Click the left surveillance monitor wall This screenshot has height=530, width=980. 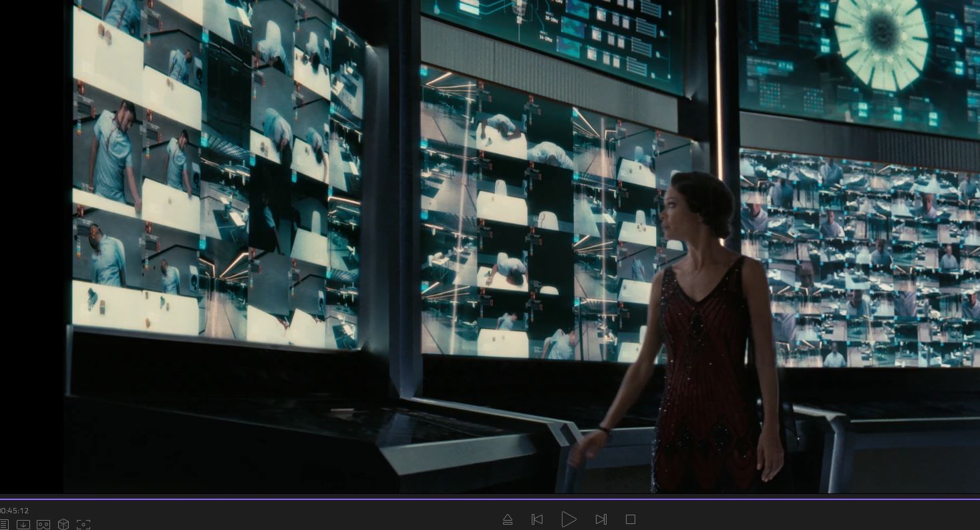[214, 174]
